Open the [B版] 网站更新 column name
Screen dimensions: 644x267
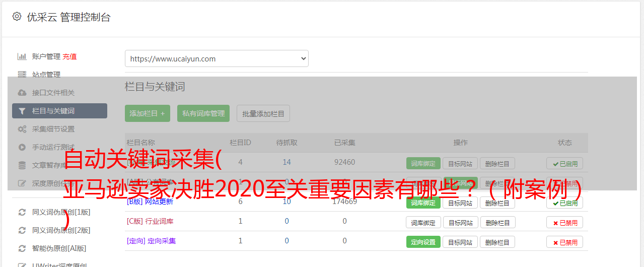150,202
